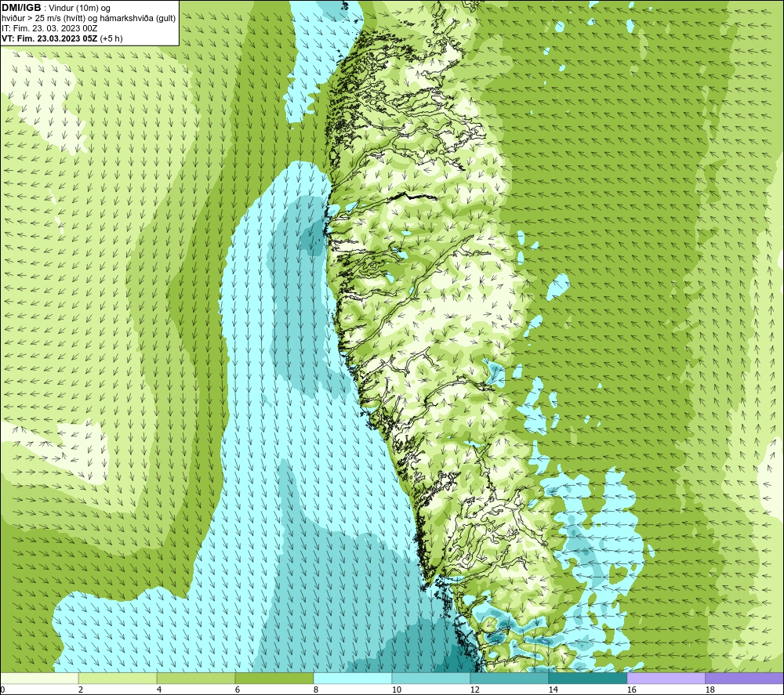This screenshot has height=695, width=784.
Task: Click the legend label '2'
Action: tap(81, 690)
